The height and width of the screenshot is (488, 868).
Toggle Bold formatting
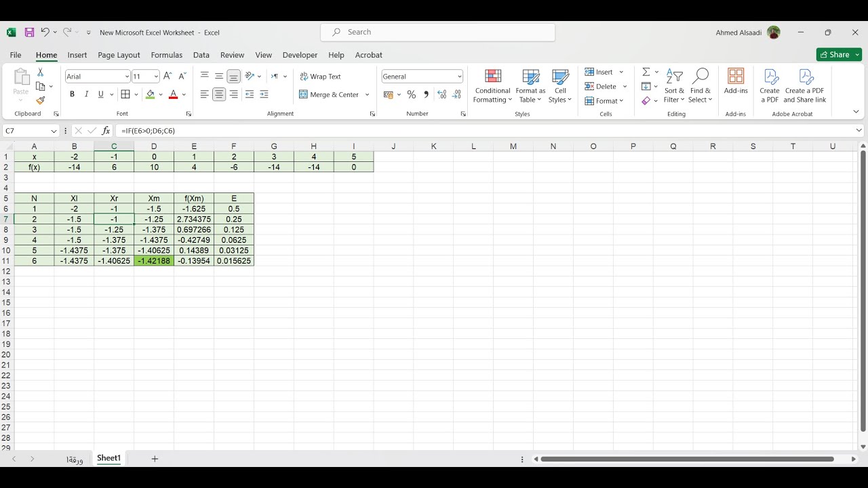tap(72, 94)
